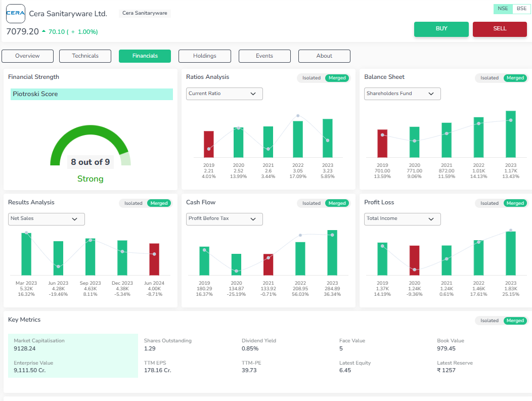Select Merged in Profit Loss
Image resolution: width=532 pixels, height=401 pixels.
point(515,203)
